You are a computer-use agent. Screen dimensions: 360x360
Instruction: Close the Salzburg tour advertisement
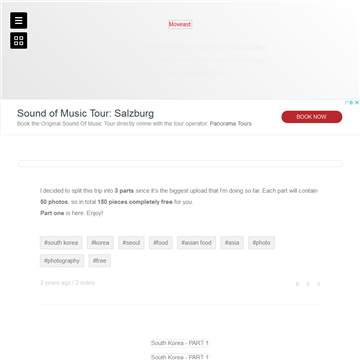click(356, 103)
